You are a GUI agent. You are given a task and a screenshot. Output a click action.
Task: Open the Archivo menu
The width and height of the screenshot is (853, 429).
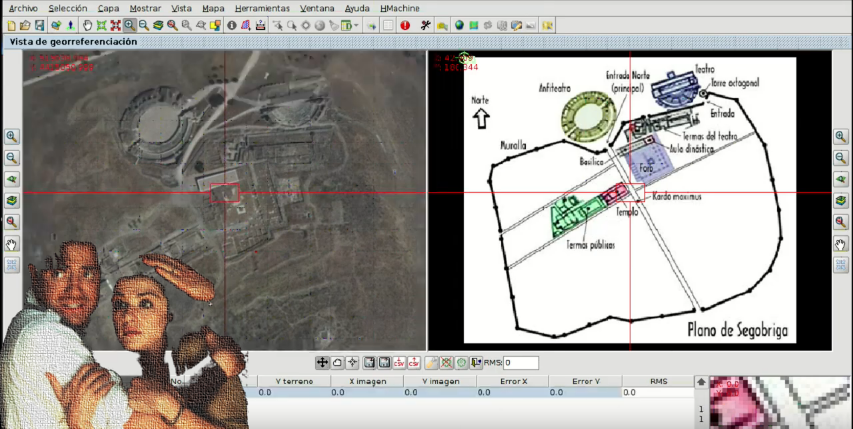22,8
